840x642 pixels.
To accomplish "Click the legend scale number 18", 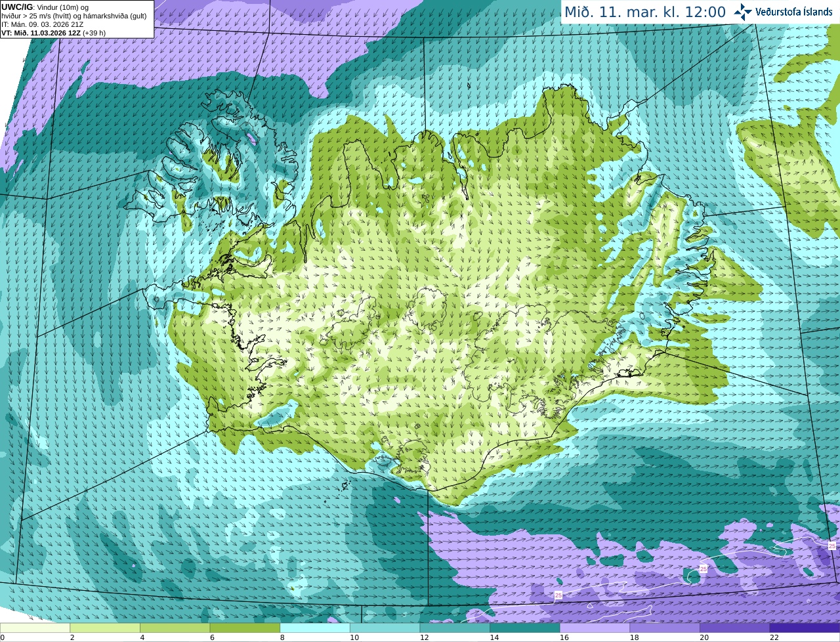I will 634,637.
